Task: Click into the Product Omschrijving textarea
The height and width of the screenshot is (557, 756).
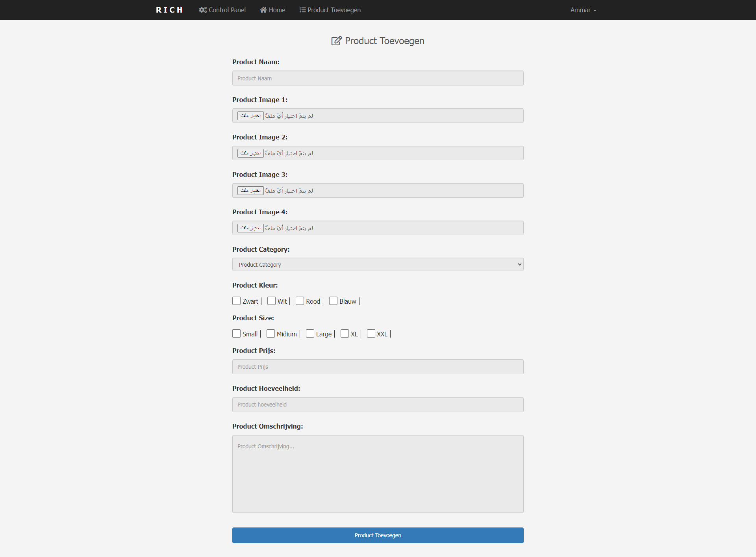Action: (x=377, y=473)
